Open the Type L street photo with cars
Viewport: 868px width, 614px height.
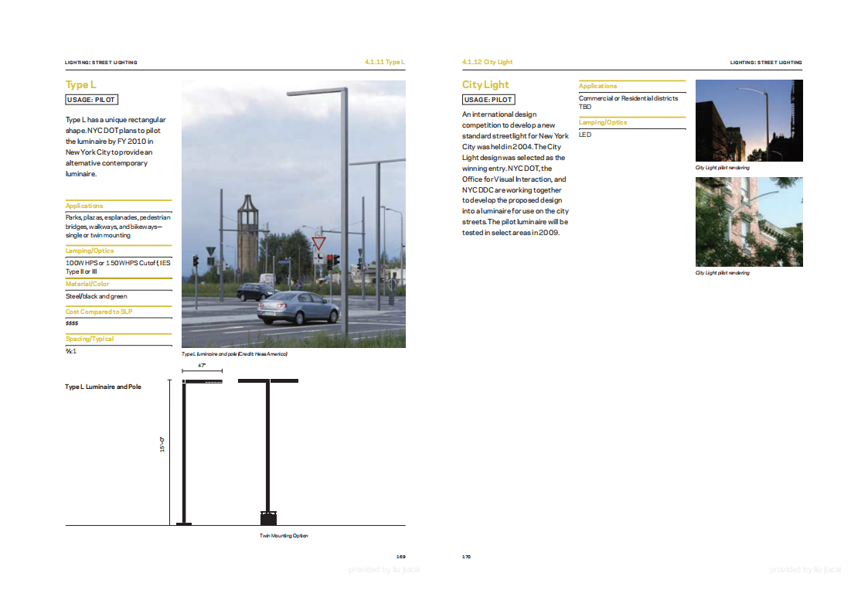pyautogui.click(x=293, y=214)
